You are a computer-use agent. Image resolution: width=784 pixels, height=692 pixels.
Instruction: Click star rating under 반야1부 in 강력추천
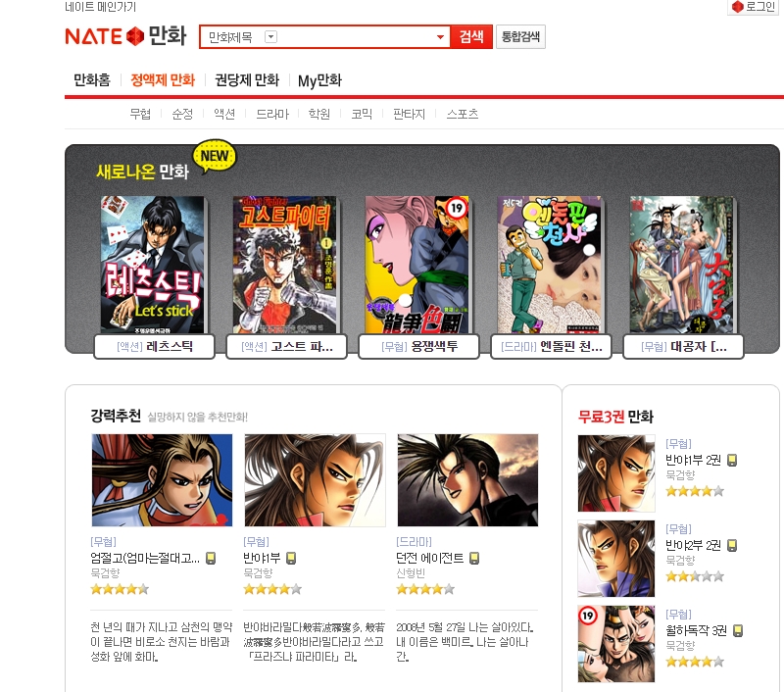click(x=272, y=589)
